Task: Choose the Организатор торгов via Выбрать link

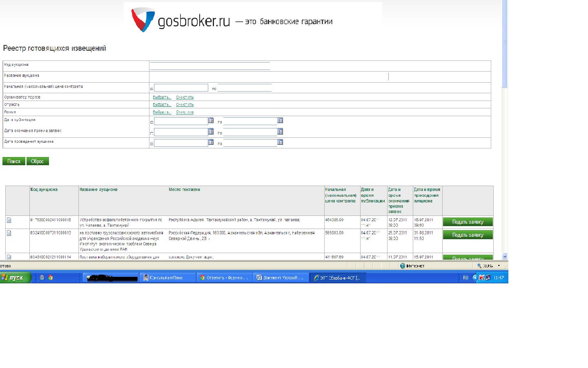Action: click(162, 97)
